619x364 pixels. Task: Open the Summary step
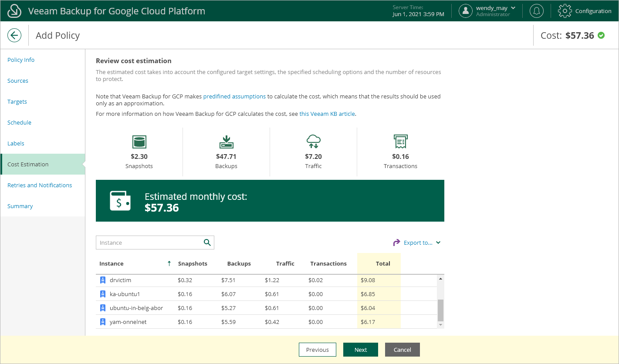point(20,206)
